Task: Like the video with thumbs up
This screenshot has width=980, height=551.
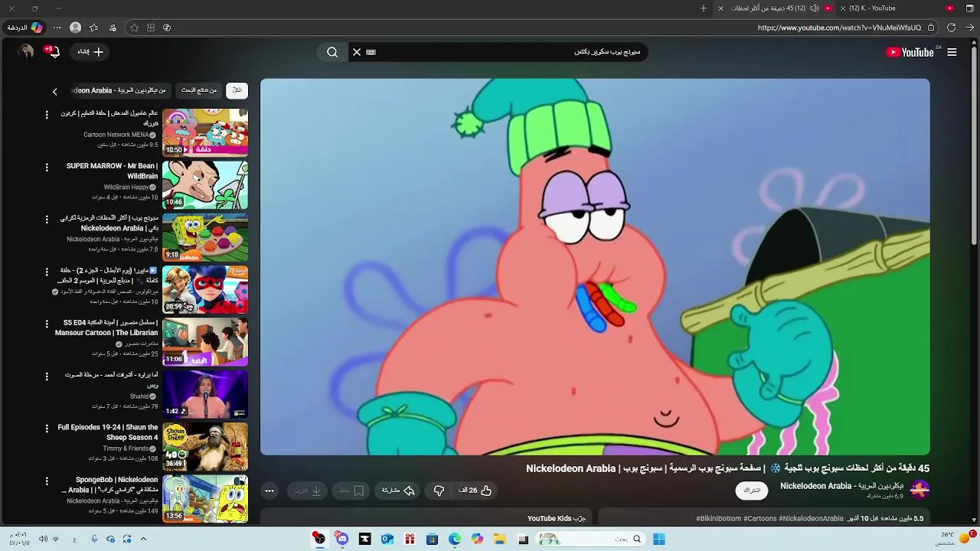Action: point(475,491)
